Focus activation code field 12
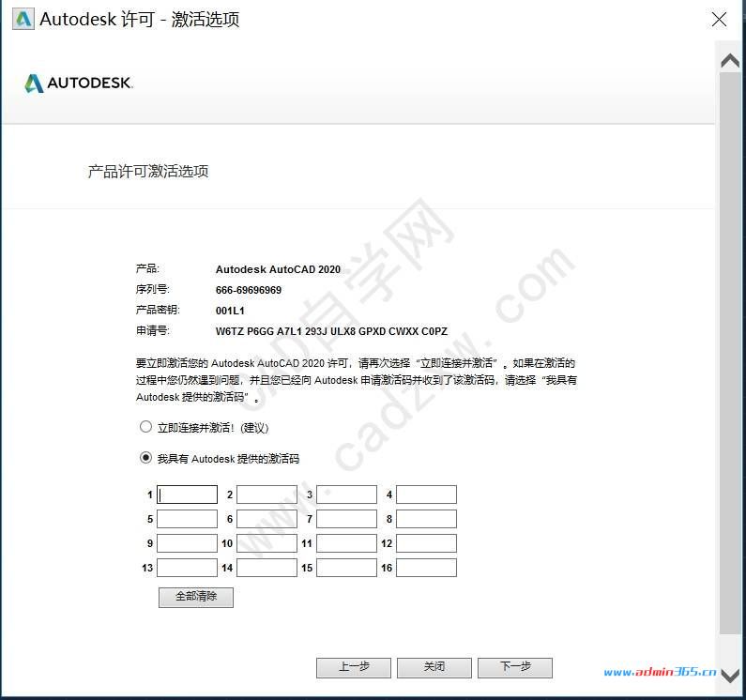Viewport: 746px width, 700px height. click(x=426, y=543)
